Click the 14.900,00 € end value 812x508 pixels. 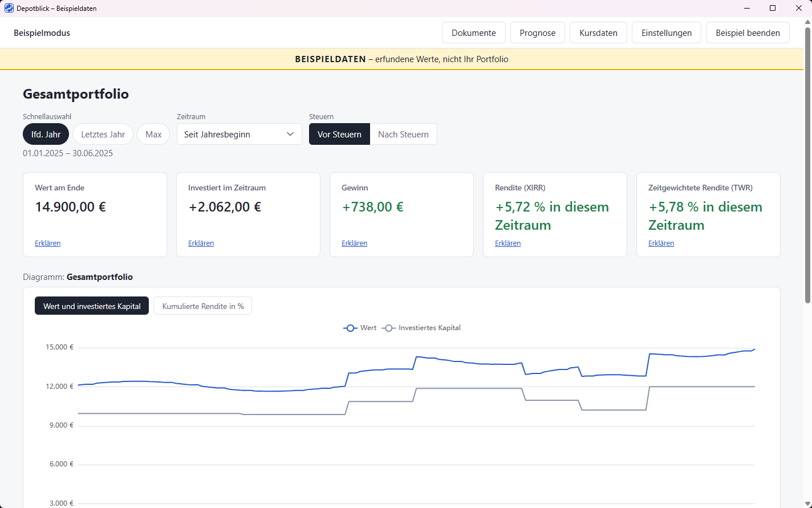(x=71, y=207)
